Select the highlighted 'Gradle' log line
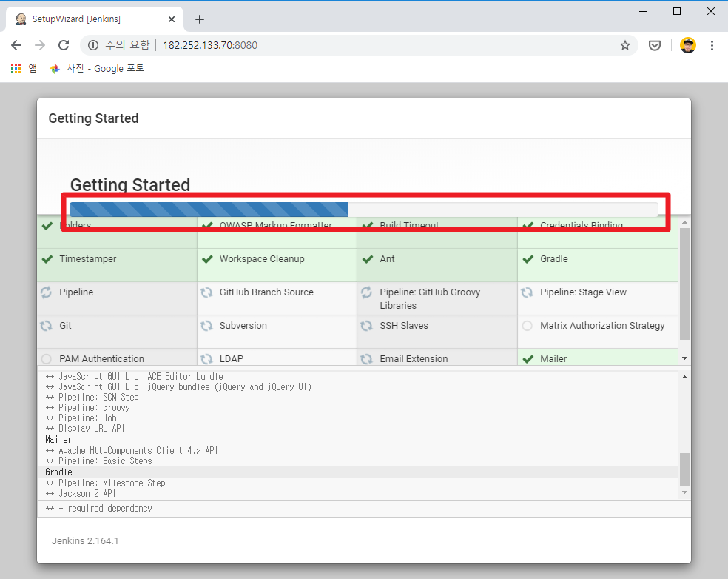Screen dimensions: 728x579 click(x=58, y=472)
